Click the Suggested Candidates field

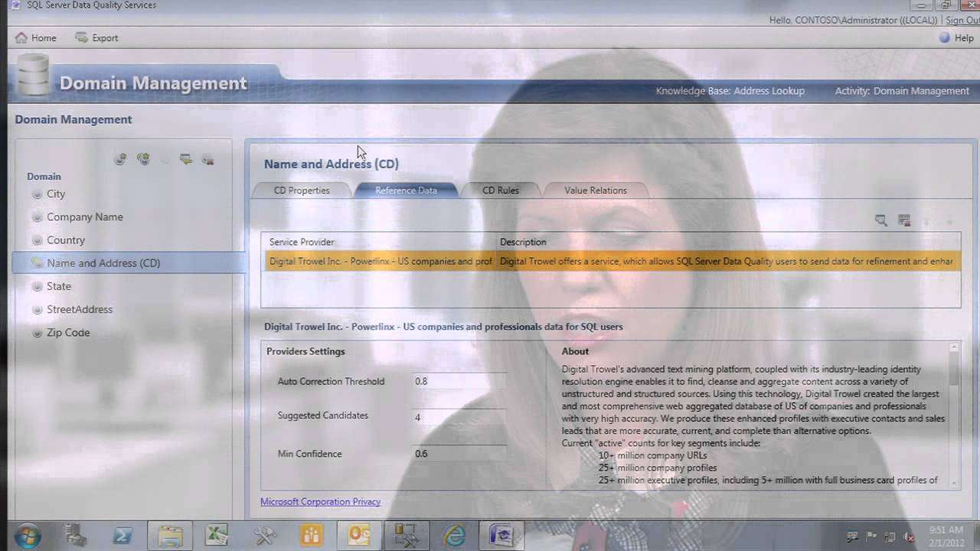click(x=459, y=417)
